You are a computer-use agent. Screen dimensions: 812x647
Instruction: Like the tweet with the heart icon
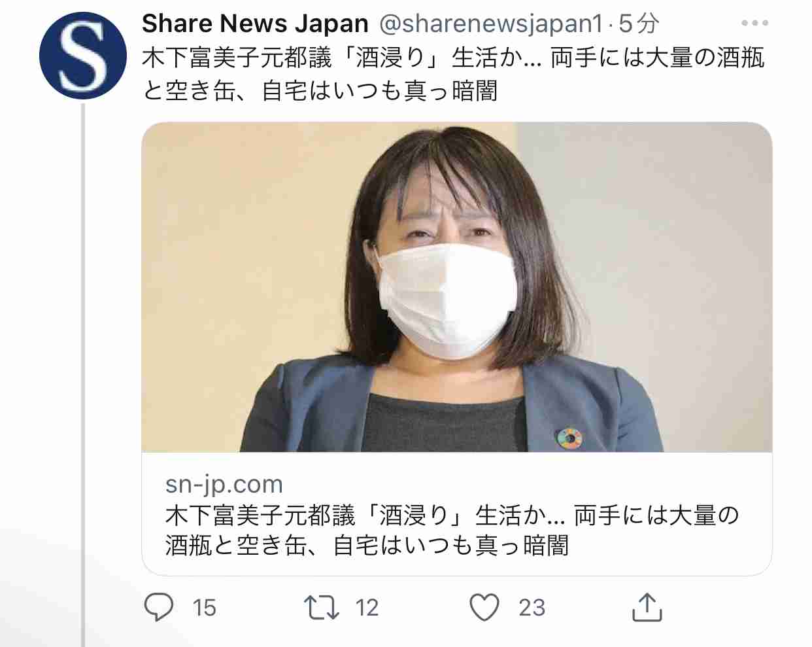[x=484, y=607]
